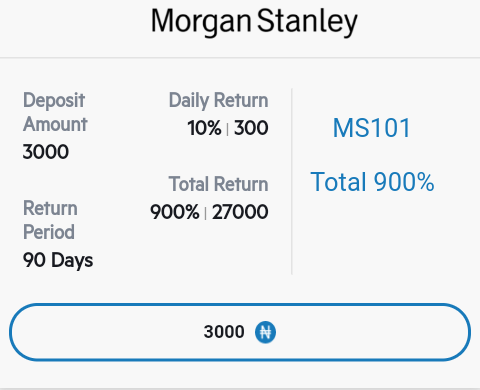Click the vertical divider beside MS101
Image resolution: width=480 pixels, height=390 pixels.
coord(292,181)
